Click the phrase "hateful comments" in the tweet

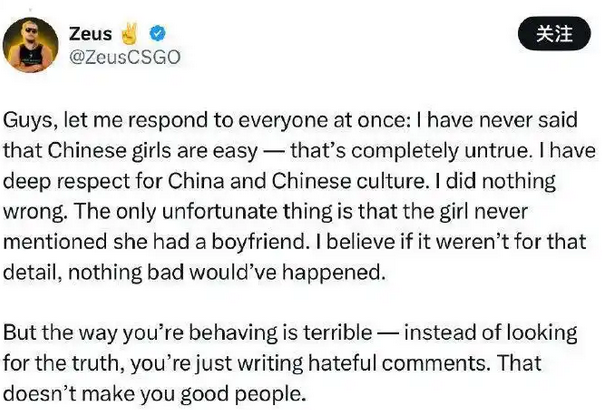coord(403,361)
